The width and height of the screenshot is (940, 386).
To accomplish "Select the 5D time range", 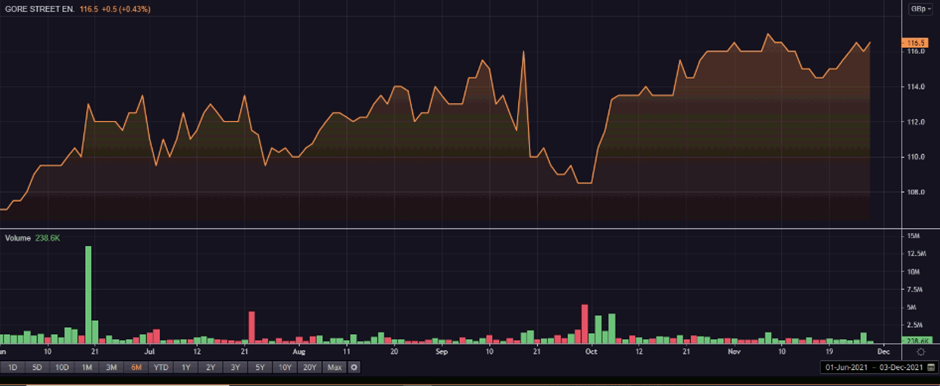I will click(x=37, y=367).
